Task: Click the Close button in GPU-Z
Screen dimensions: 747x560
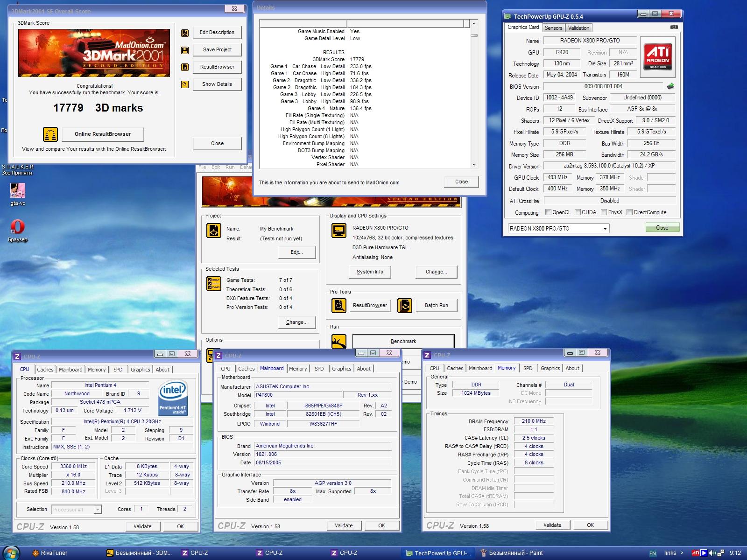Action: tap(662, 228)
